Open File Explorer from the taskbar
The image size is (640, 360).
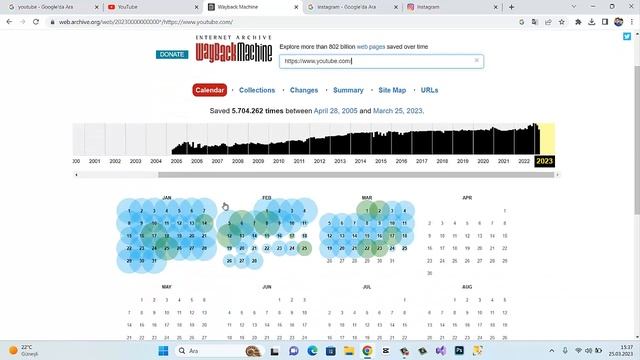point(349,351)
